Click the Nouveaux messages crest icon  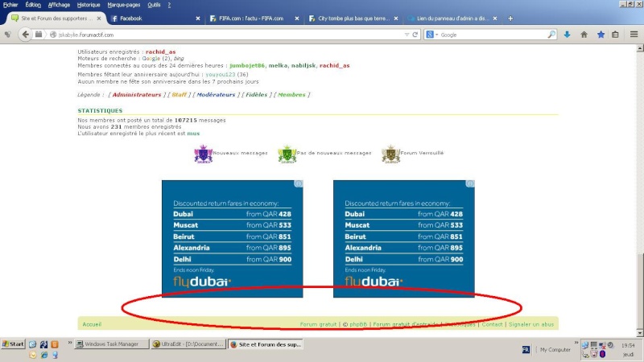204,154
